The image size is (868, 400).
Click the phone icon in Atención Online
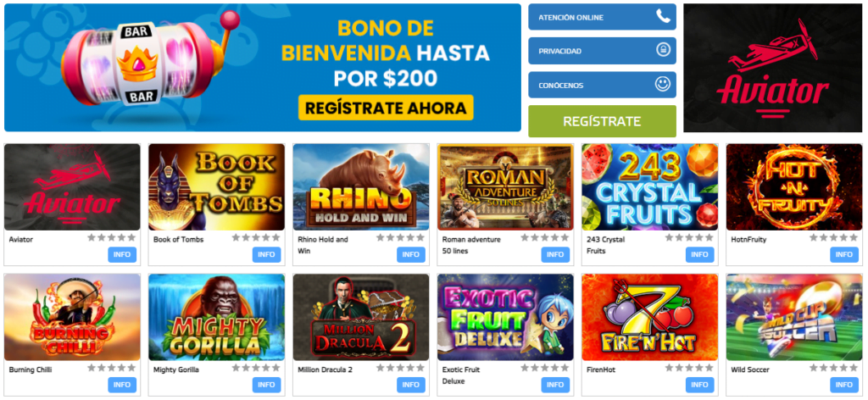point(663,17)
